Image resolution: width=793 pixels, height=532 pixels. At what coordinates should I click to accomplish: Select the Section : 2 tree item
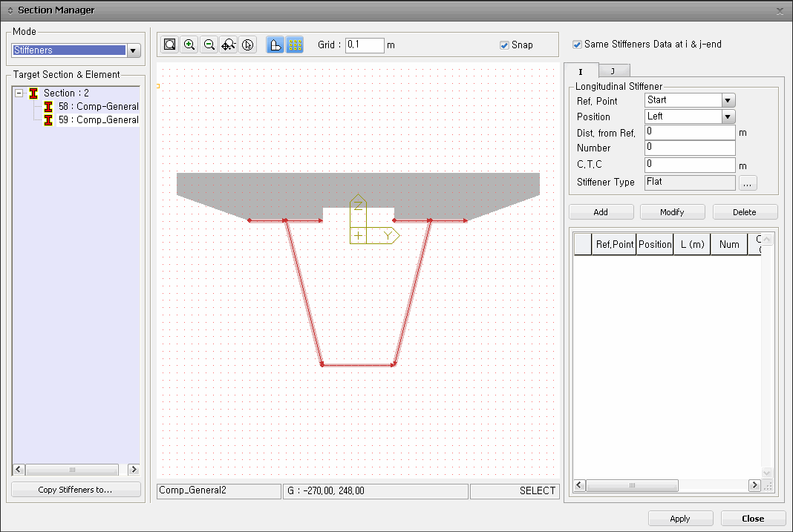tap(66, 93)
